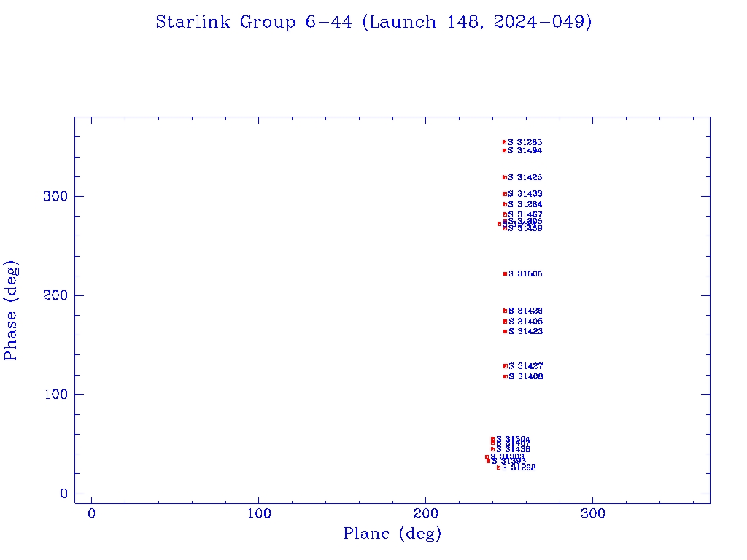747x560 pixels.
Task: Select the satellite label S 31505
Action: tap(525, 274)
